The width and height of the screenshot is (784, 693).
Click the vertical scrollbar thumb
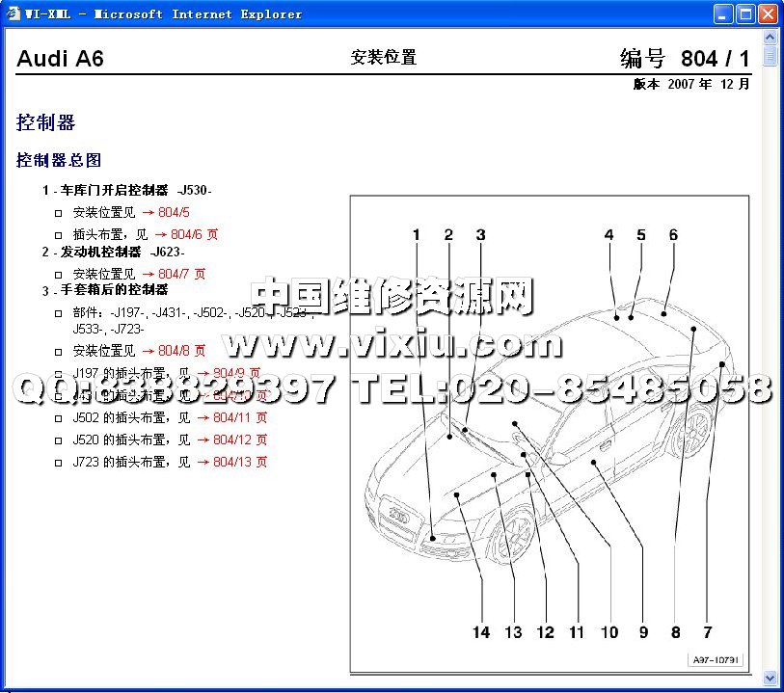click(770, 56)
